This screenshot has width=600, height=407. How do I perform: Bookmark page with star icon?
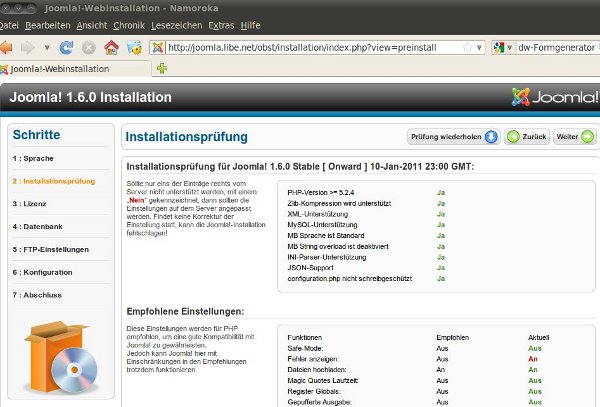click(467, 47)
